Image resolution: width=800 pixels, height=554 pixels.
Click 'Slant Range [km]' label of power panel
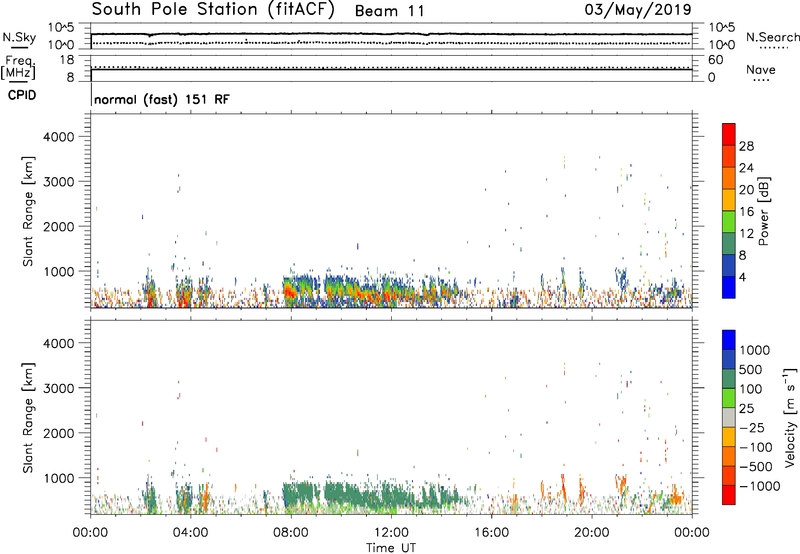pyautogui.click(x=28, y=211)
